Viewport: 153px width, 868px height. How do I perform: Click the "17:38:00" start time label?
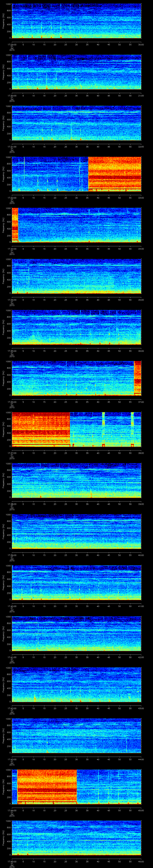12,504
